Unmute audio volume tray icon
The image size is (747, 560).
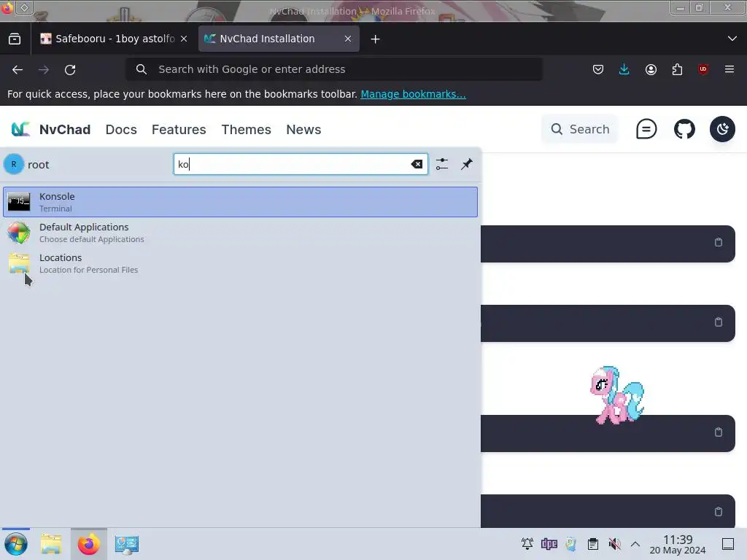(x=614, y=543)
